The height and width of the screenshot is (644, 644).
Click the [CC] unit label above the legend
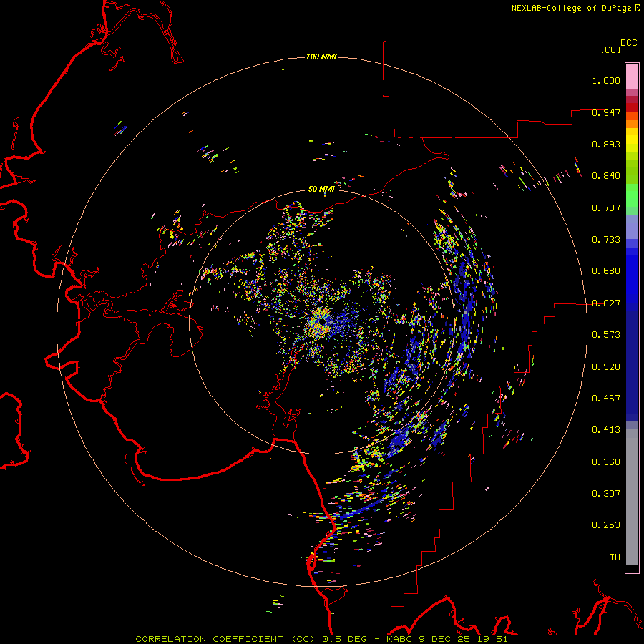coord(610,49)
